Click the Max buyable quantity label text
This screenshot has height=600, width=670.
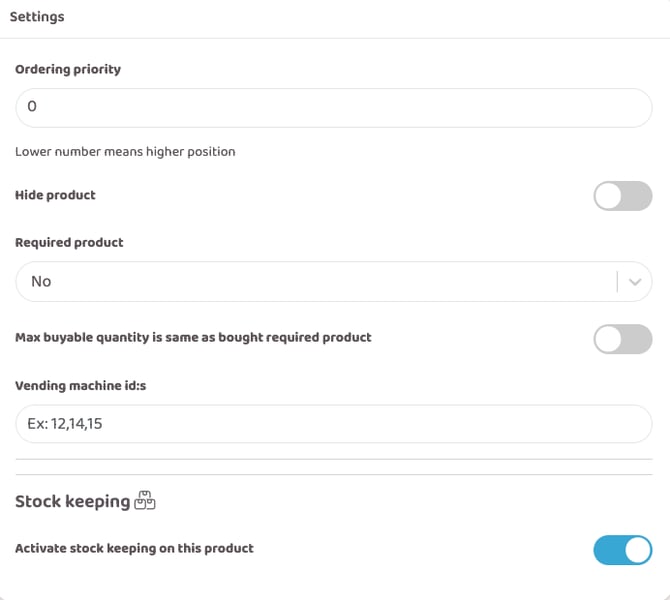(x=193, y=338)
